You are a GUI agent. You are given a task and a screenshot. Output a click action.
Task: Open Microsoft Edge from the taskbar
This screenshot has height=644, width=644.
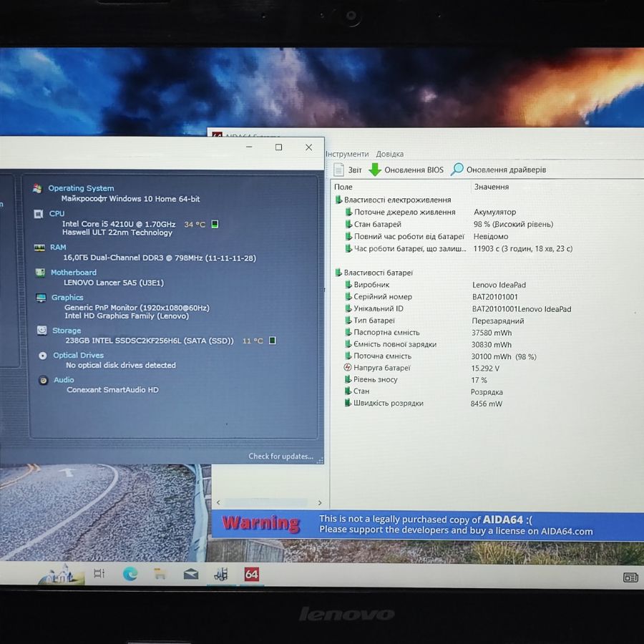click(130, 574)
